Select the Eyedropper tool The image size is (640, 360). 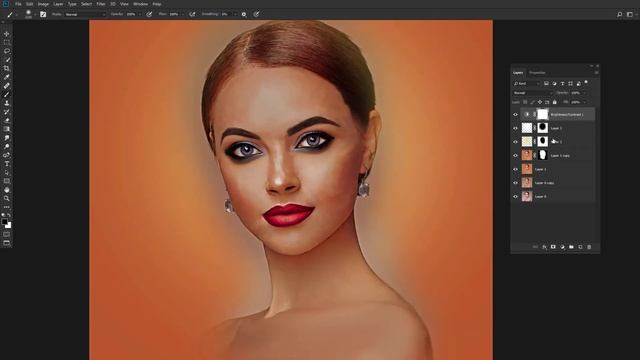tap(7, 77)
